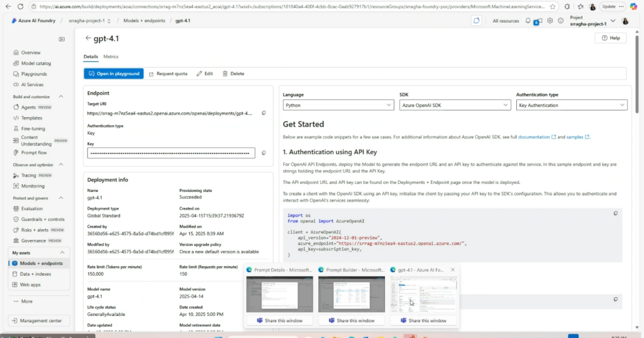Viewport: 644px width, 338px height.
Task: Click Edit deployment button
Action: tap(204, 74)
